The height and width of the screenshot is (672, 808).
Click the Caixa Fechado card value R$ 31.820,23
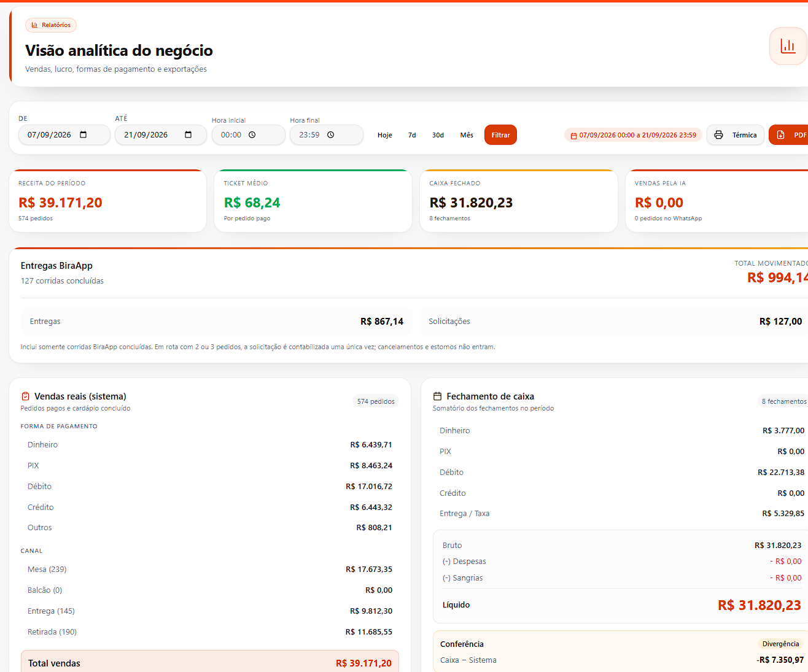click(x=471, y=203)
